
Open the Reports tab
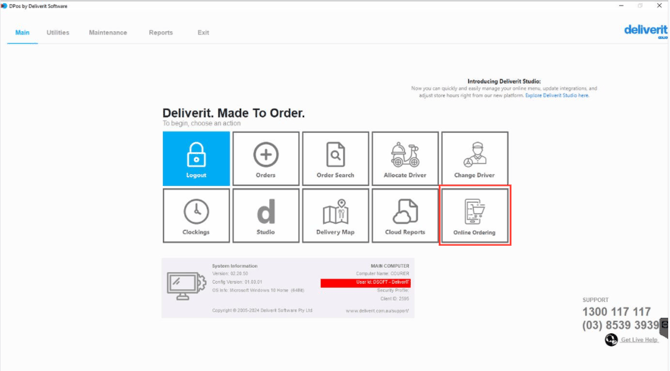(161, 32)
